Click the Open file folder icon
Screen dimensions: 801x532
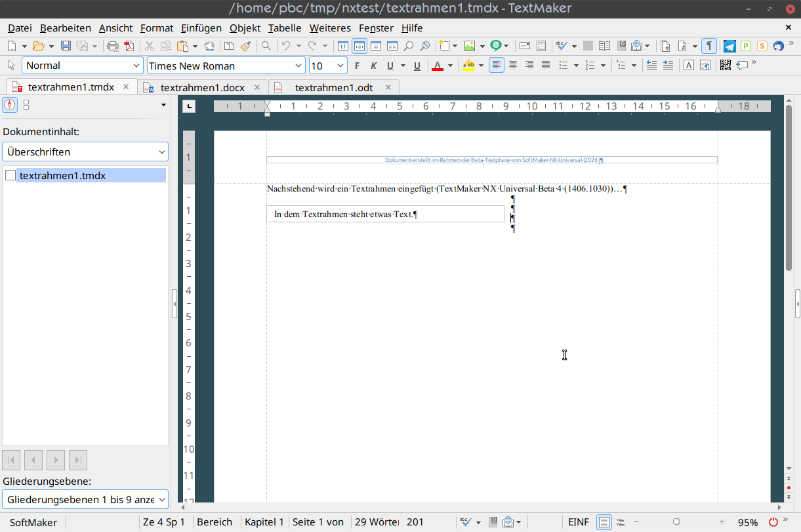pos(38,46)
